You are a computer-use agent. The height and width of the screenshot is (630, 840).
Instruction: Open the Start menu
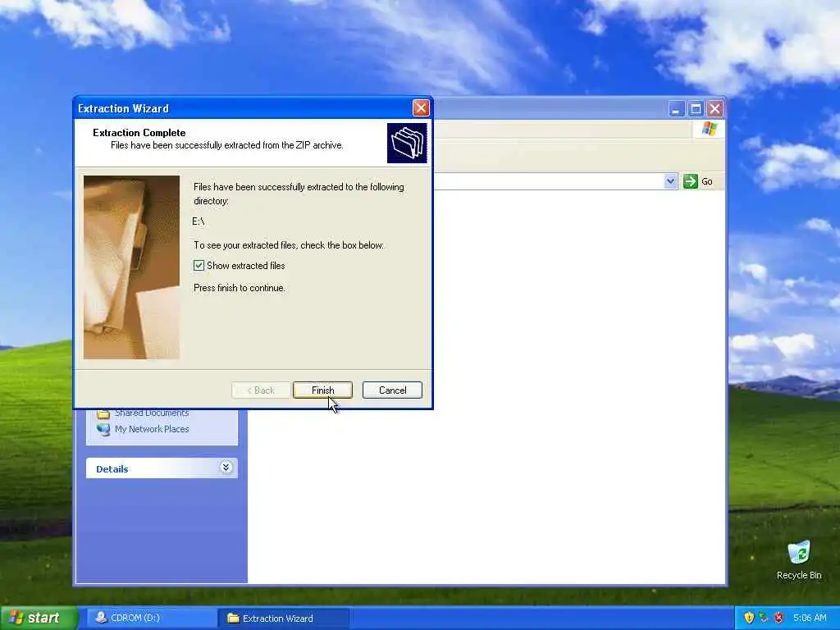39,619
